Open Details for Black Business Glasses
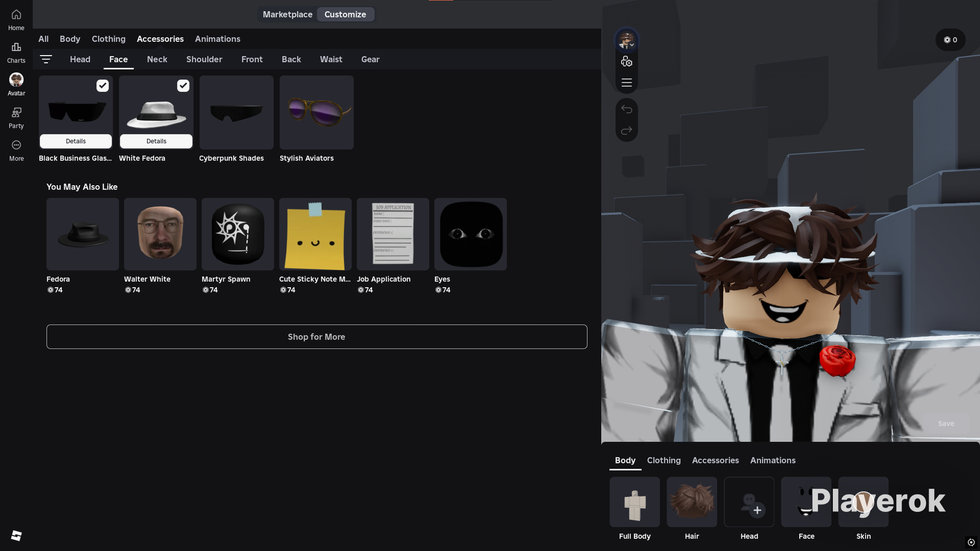The image size is (980, 551). 76,141
